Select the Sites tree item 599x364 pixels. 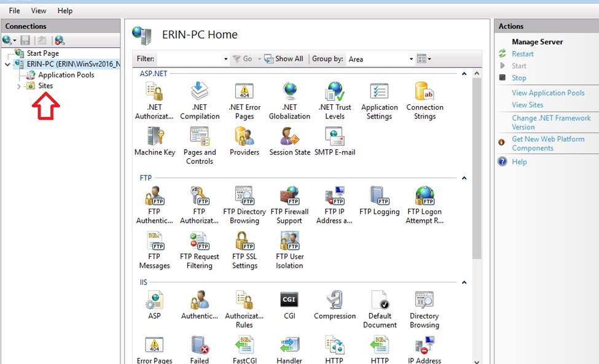click(x=45, y=85)
